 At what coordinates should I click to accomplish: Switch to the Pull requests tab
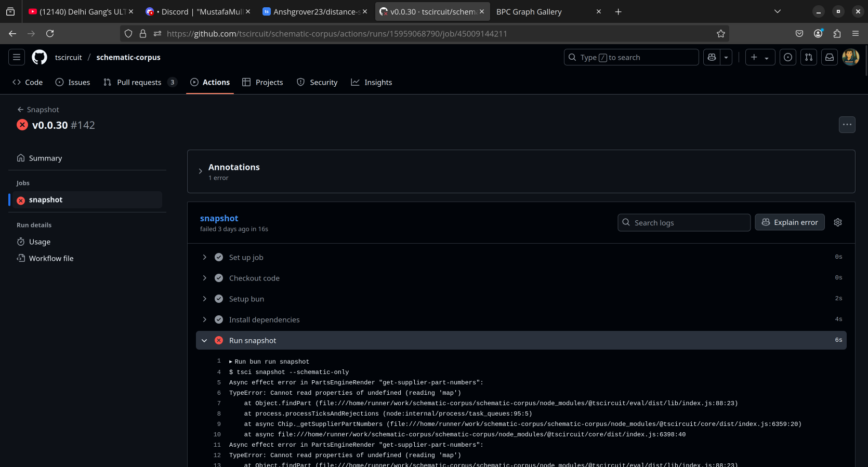point(139,82)
